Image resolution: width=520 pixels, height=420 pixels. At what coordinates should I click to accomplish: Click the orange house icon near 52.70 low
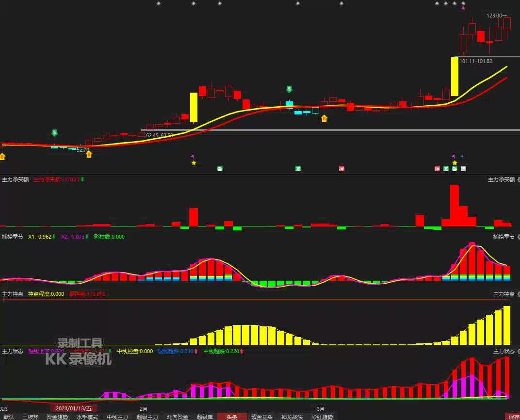click(x=89, y=154)
